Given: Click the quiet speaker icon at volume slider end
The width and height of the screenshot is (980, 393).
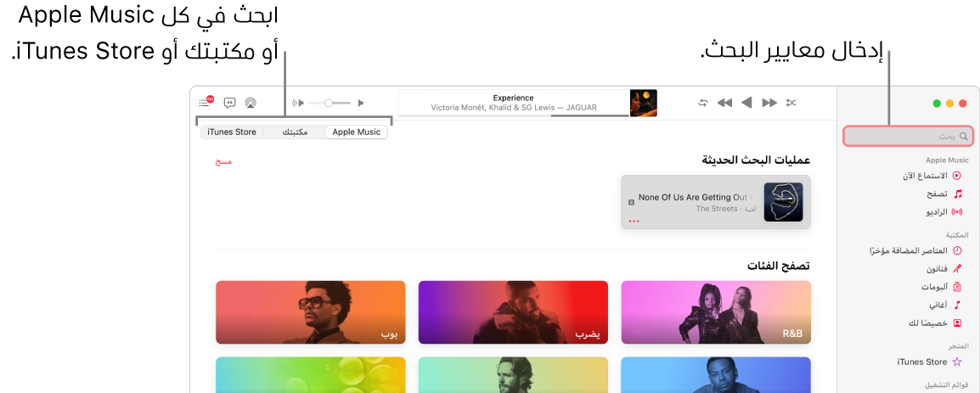Looking at the screenshot, I should coord(360,103).
